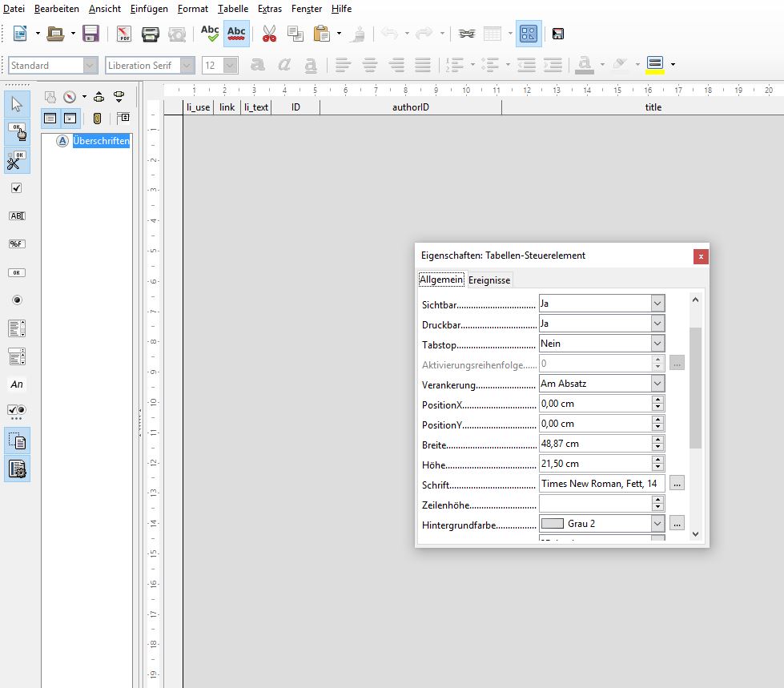This screenshot has width=784, height=688.
Task: Close the Eigenschaften dialog
Action: click(x=701, y=256)
